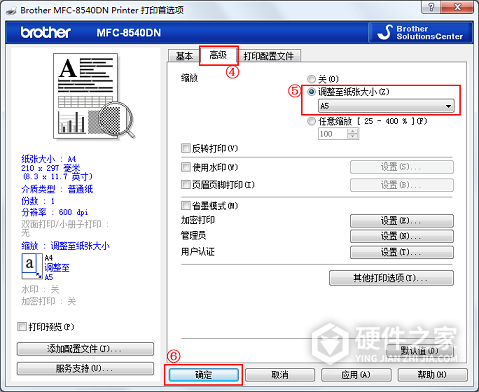Tick the 使用水印 checkbox
The height and width of the screenshot is (392, 479).
(186, 167)
